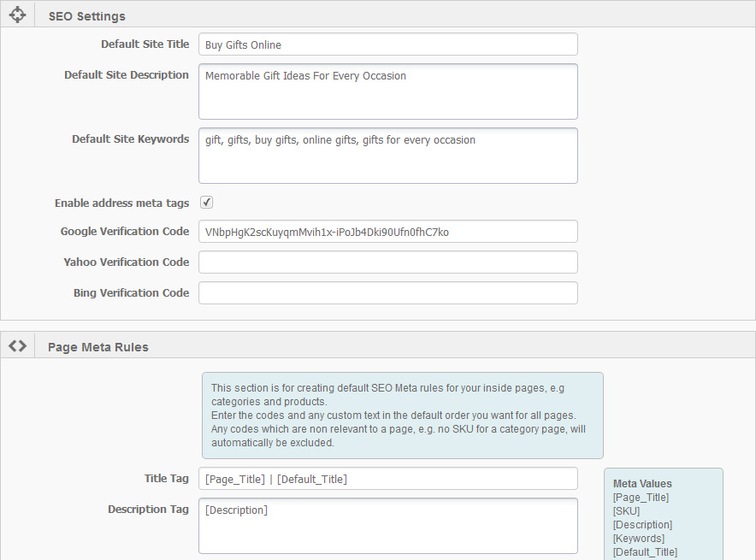Image resolution: width=756 pixels, height=560 pixels.
Task: Click the Default Site Title label
Action: pyautogui.click(x=145, y=44)
